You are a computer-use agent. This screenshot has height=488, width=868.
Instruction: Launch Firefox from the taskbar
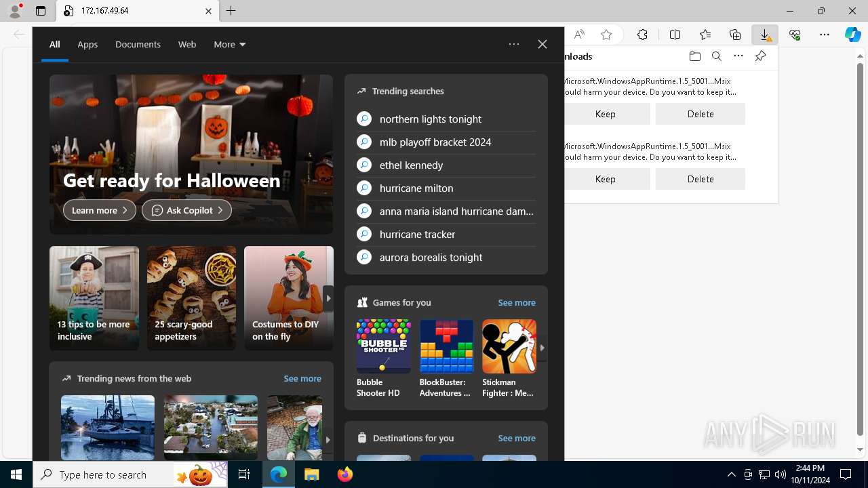(344, 474)
